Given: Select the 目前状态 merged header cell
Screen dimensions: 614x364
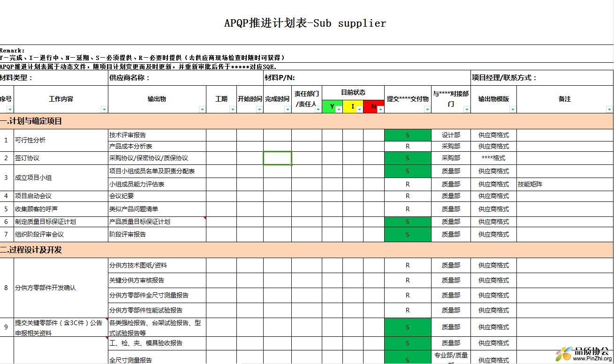Looking at the screenshot, I should pos(353,93).
